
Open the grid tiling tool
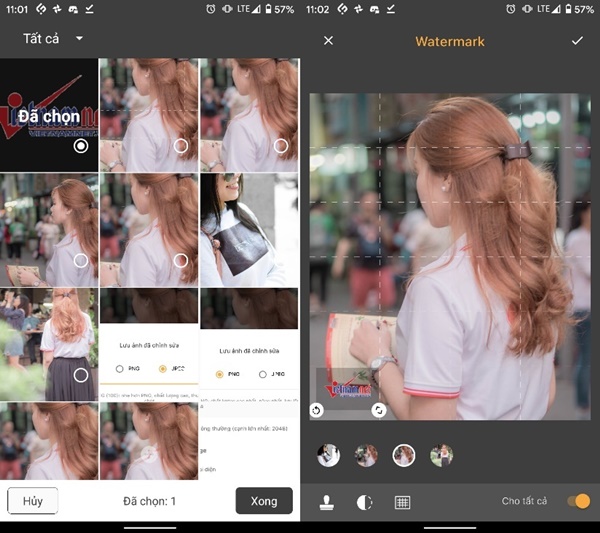click(402, 502)
